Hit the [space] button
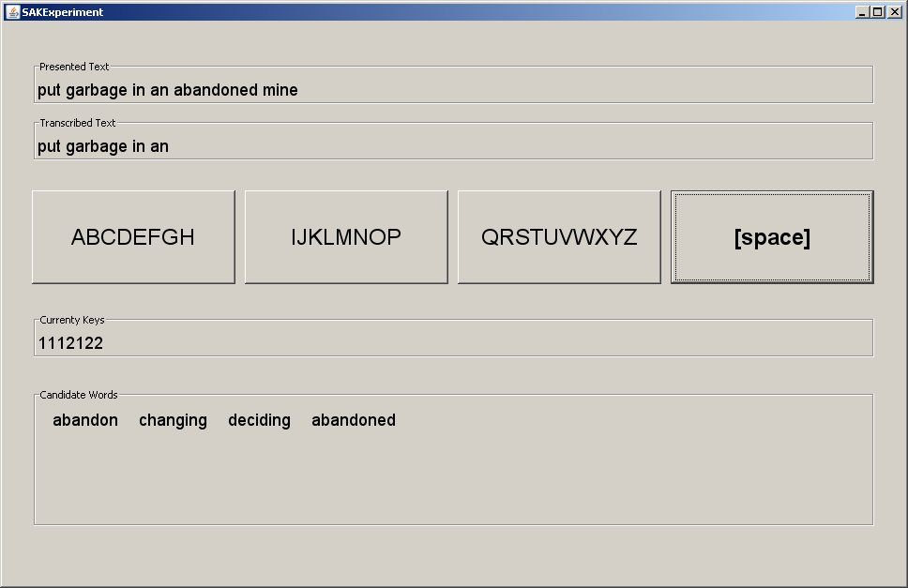908x588 pixels. click(772, 237)
